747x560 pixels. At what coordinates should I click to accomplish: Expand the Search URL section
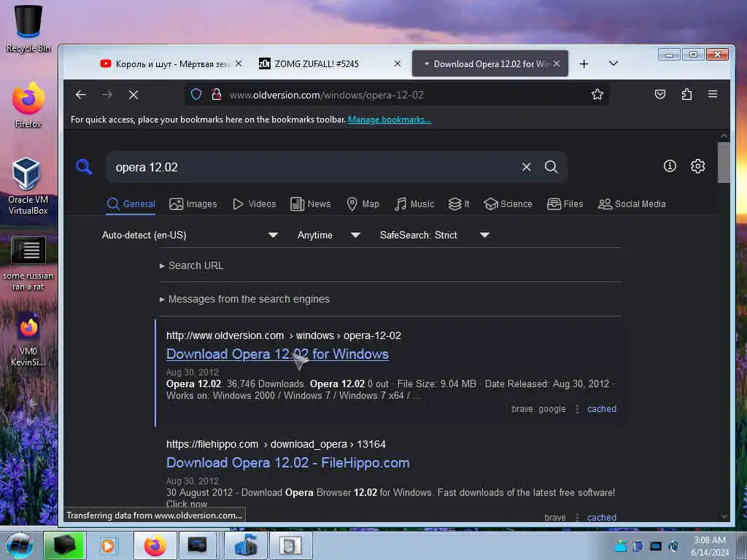tap(192, 265)
